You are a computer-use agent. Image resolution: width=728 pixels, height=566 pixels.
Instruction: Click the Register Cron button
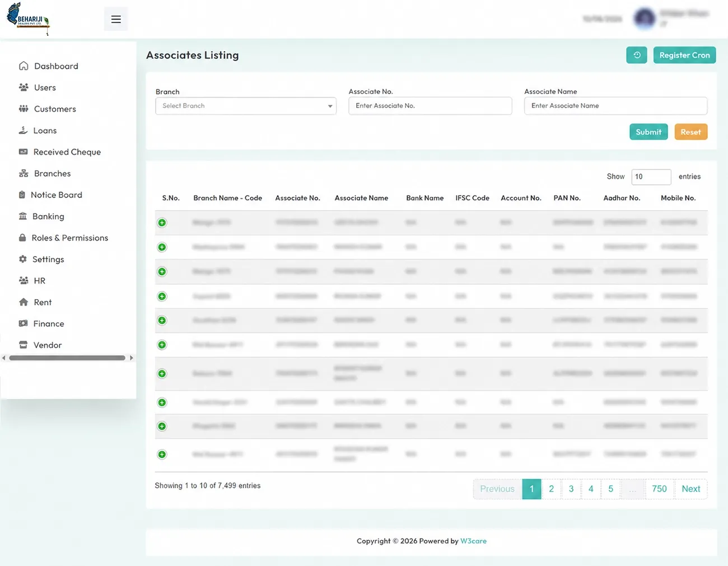pyautogui.click(x=684, y=55)
